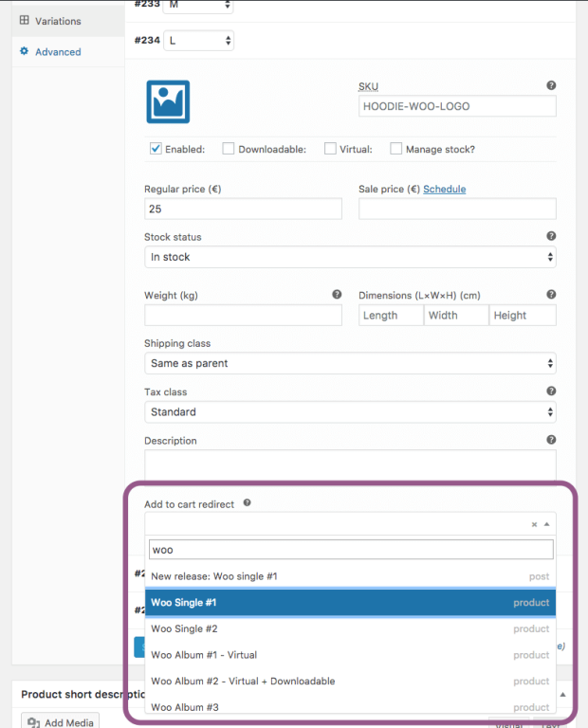The height and width of the screenshot is (728, 588).
Task: Show the Description help tooltip icon
Action: pos(551,440)
